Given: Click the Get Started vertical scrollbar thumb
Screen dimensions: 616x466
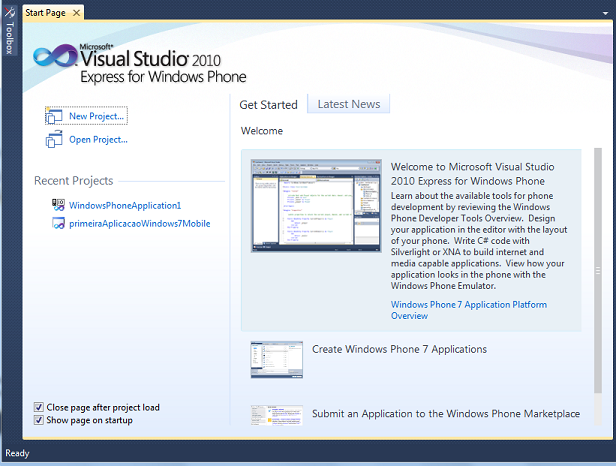Looking at the screenshot, I should point(598,270).
